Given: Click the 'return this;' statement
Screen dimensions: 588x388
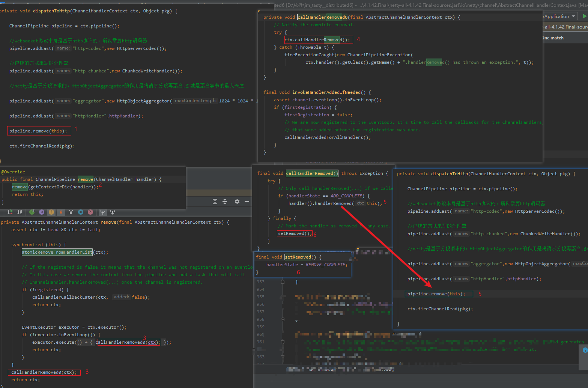Looking at the screenshot, I should coord(28,194).
